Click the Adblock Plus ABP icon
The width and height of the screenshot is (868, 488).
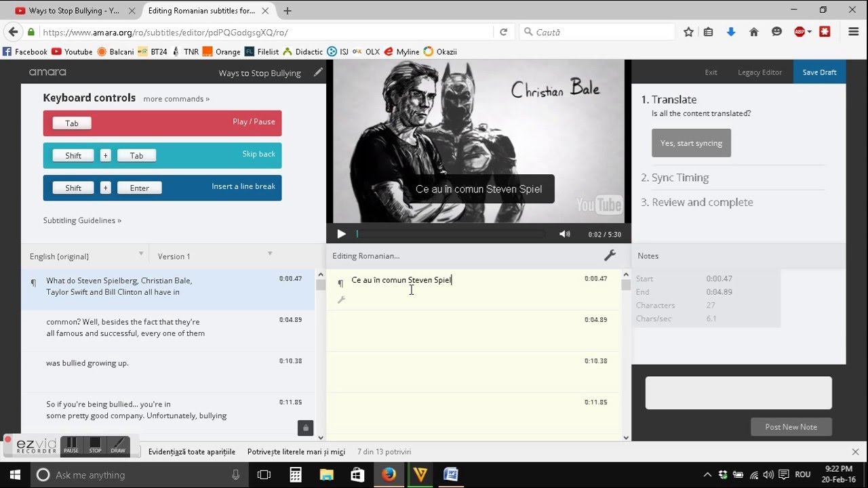click(x=800, y=32)
